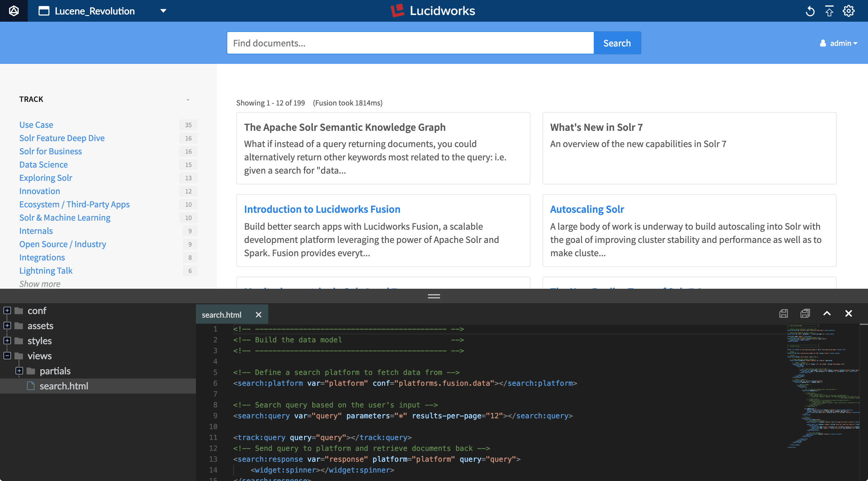Filter by Solr for Business track
Image resolution: width=868 pixels, height=481 pixels.
pyautogui.click(x=51, y=151)
